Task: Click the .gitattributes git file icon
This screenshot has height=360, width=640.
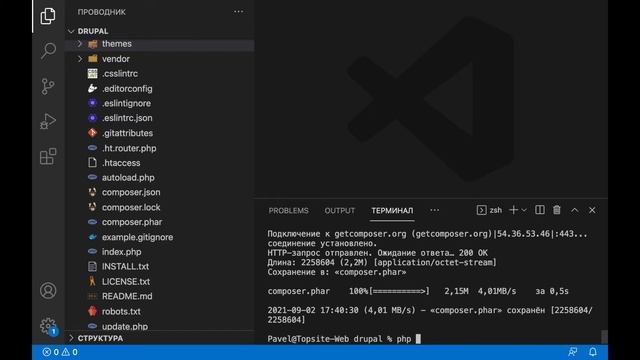Action: (x=93, y=133)
